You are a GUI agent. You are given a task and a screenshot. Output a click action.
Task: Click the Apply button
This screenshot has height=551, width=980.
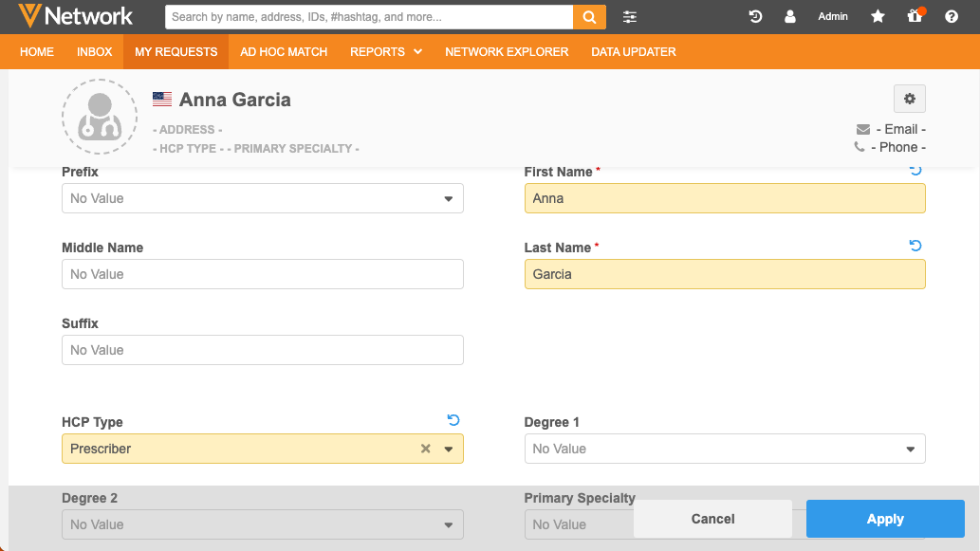(x=884, y=519)
